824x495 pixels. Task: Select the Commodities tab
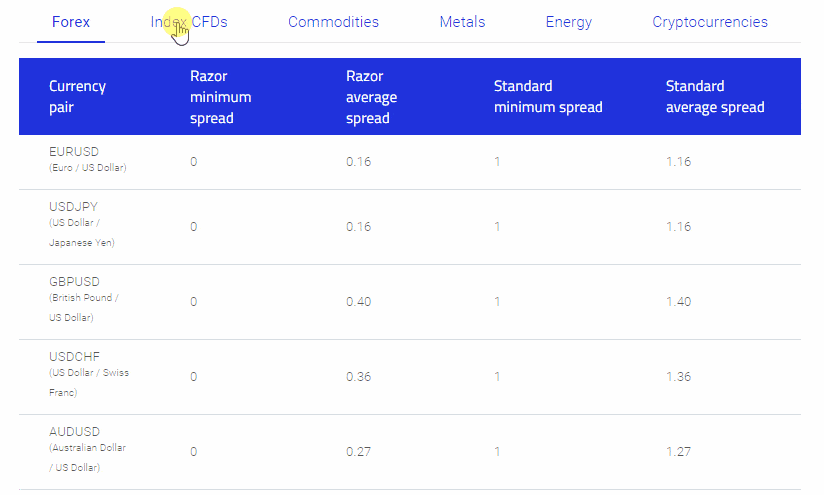point(333,22)
